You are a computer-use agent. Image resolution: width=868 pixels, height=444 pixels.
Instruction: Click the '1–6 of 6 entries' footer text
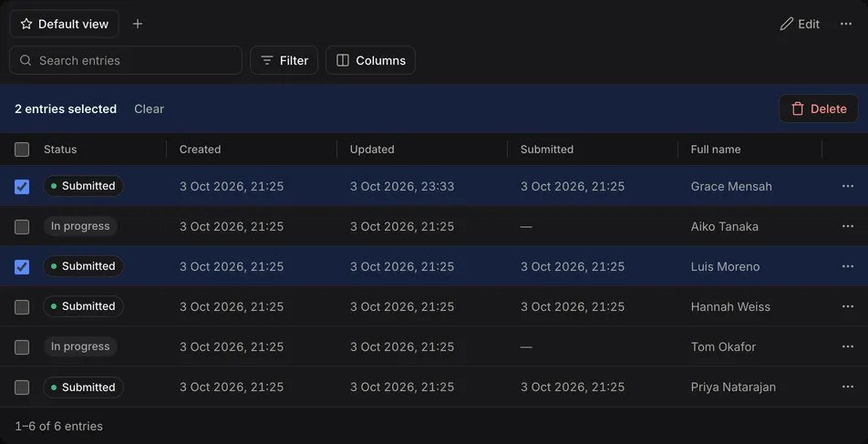tap(58, 427)
